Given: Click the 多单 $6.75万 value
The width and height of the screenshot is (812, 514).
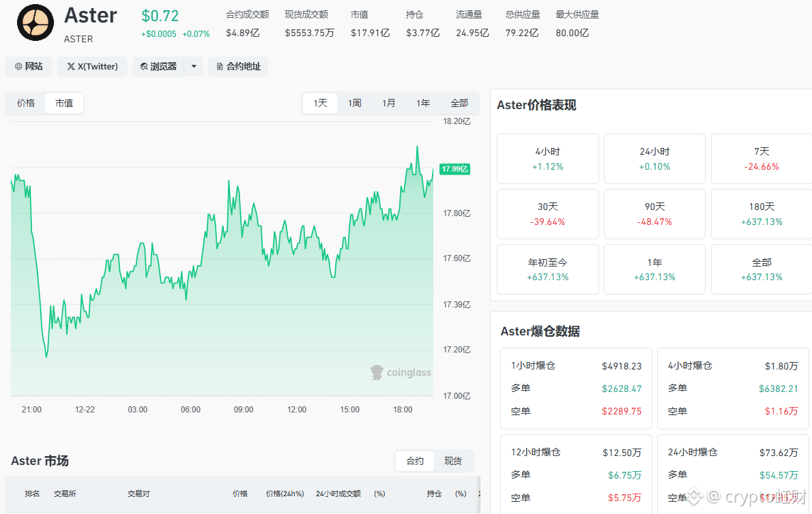Looking at the screenshot, I should tap(624, 474).
